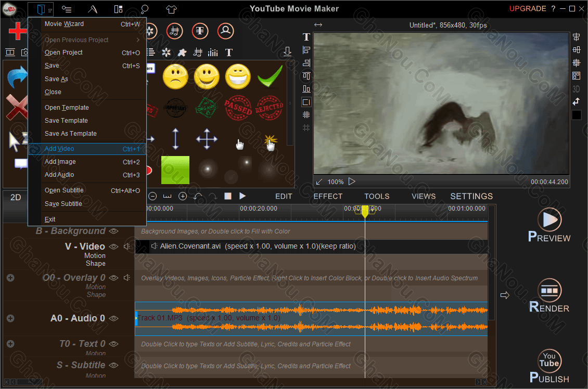
Task: Click the preview width toggle double arrow
Action: click(318, 25)
